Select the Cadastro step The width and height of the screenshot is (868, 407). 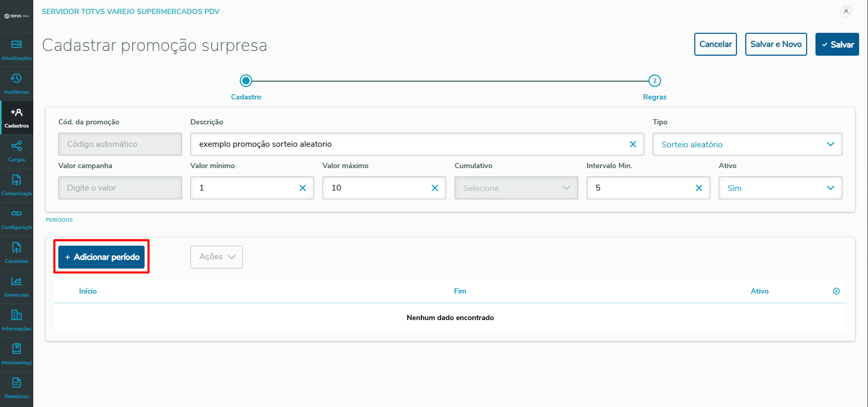pos(246,81)
